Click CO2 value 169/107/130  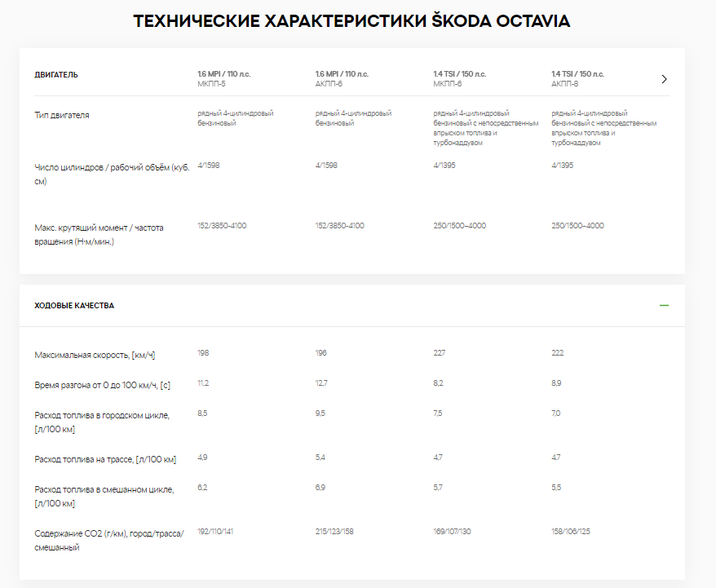tap(452, 532)
